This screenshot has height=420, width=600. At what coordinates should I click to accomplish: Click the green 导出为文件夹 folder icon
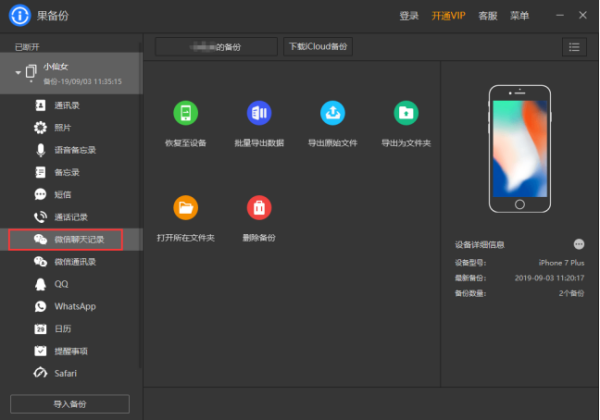pyautogui.click(x=406, y=113)
